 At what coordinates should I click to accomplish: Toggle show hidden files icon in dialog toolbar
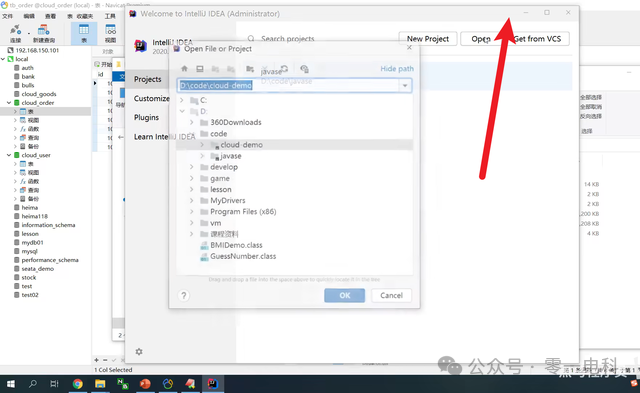pos(304,69)
